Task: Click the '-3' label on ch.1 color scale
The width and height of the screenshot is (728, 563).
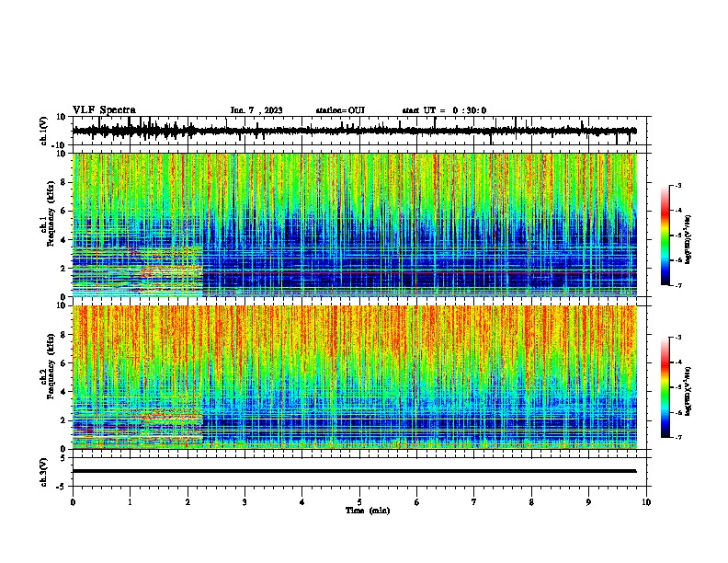Action: click(x=677, y=185)
